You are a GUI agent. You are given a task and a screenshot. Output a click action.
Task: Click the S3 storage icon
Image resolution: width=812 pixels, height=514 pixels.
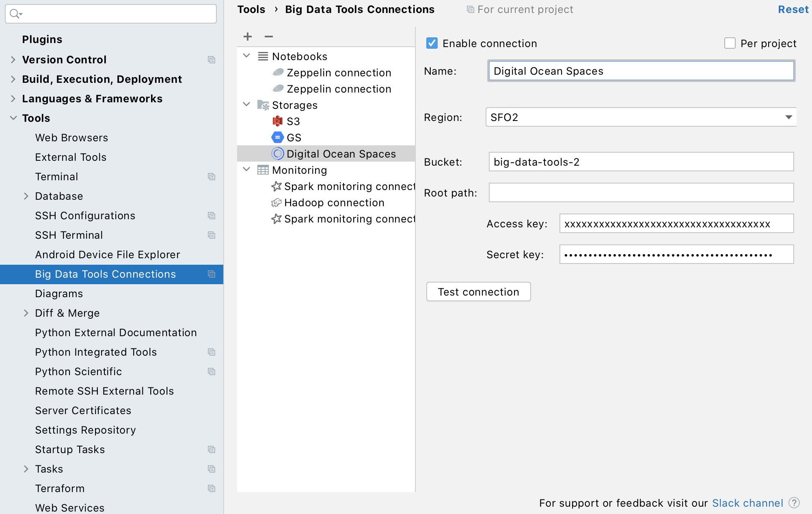(x=278, y=121)
